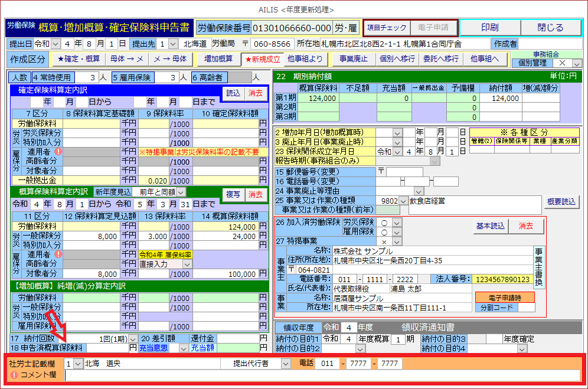Open the 提出代行者 dropdown

coord(285,364)
